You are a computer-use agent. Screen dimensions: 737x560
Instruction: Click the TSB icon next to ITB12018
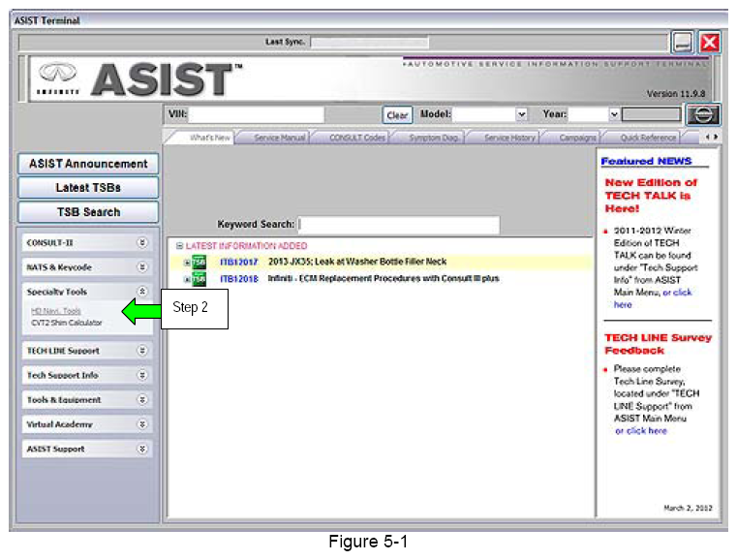(x=198, y=279)
